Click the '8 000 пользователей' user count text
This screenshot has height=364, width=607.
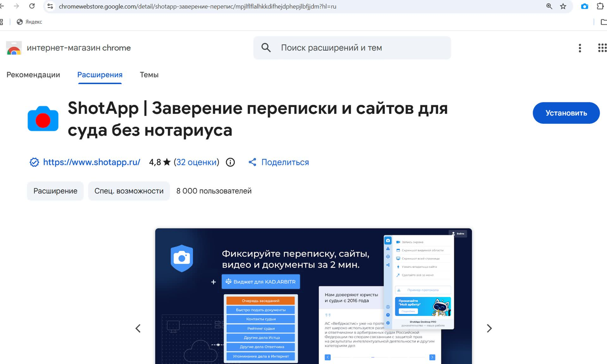coord(214,191)
